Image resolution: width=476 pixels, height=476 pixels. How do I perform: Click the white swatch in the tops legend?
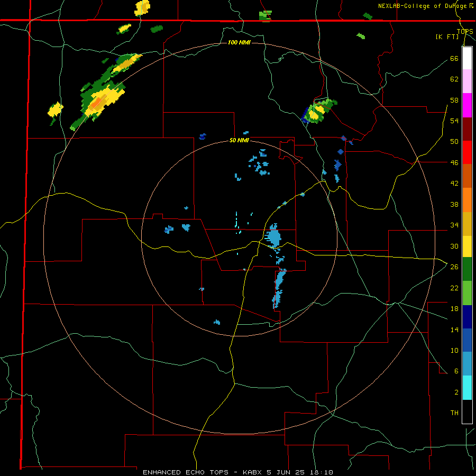coord(467,58)
